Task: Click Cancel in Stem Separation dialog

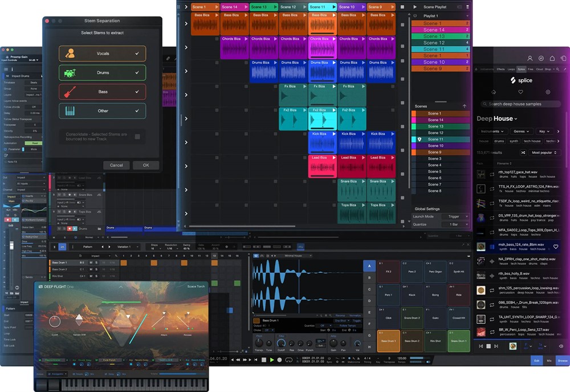Action: point(116,165)
